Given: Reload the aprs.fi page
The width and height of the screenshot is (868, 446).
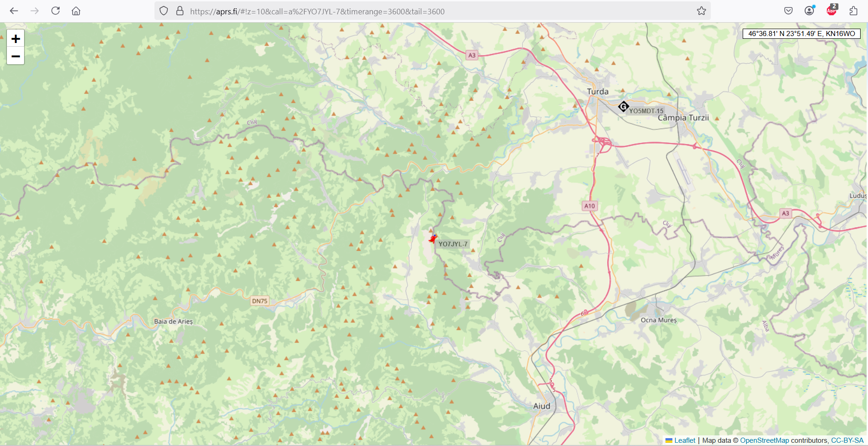Looking at the screenshot, I should [55, 11].
